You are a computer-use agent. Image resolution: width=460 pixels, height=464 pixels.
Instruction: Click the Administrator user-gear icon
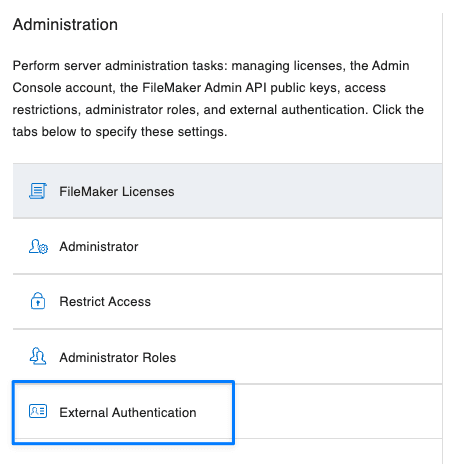coord(38,246)
